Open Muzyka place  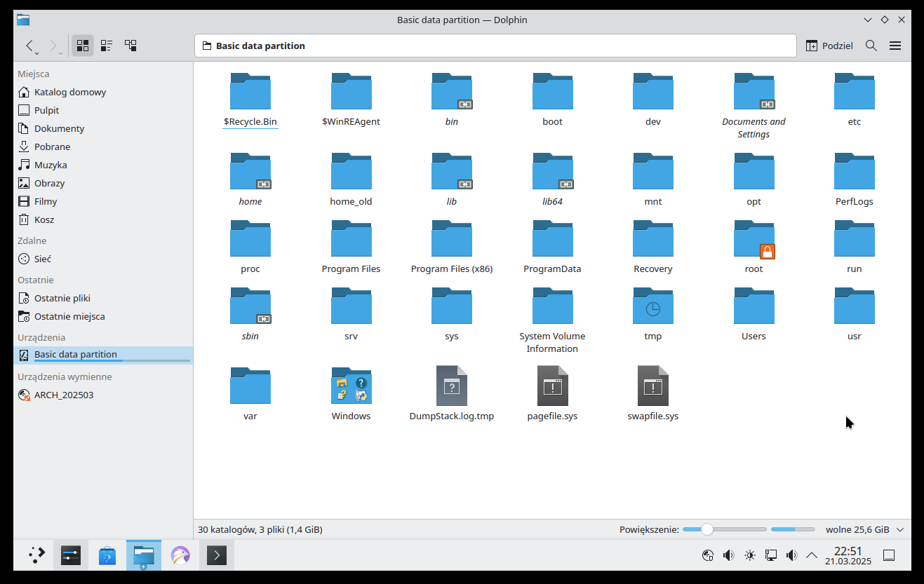pyautogui.click(x=102, y=165)
